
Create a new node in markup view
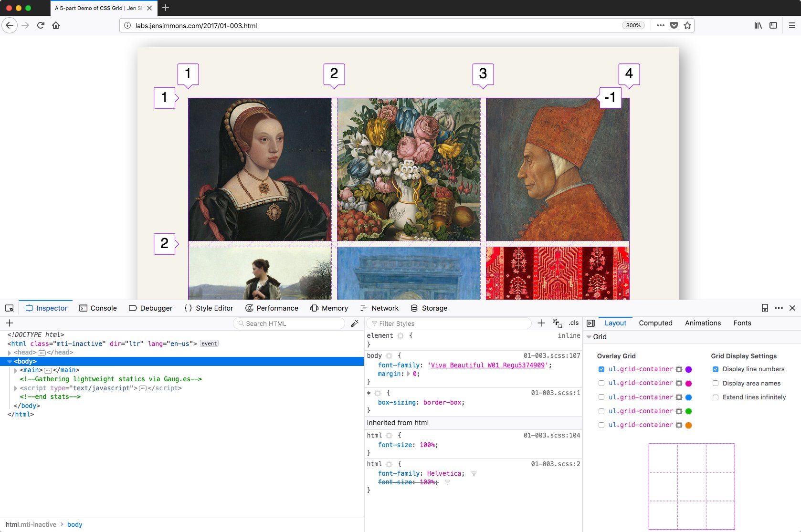[x=9, y=323]
